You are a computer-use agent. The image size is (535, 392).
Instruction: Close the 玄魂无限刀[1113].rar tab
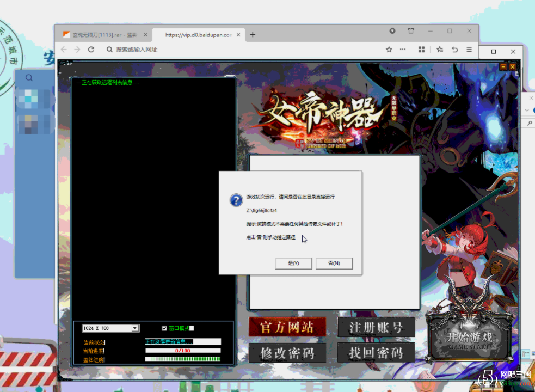(x=145, y=35)
